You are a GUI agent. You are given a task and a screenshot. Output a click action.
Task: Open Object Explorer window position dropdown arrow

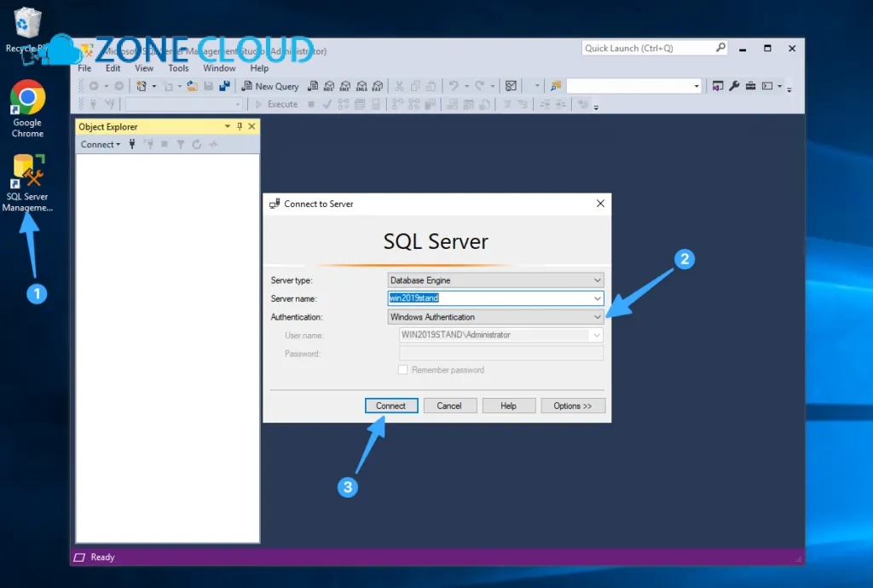click(227, 126)
